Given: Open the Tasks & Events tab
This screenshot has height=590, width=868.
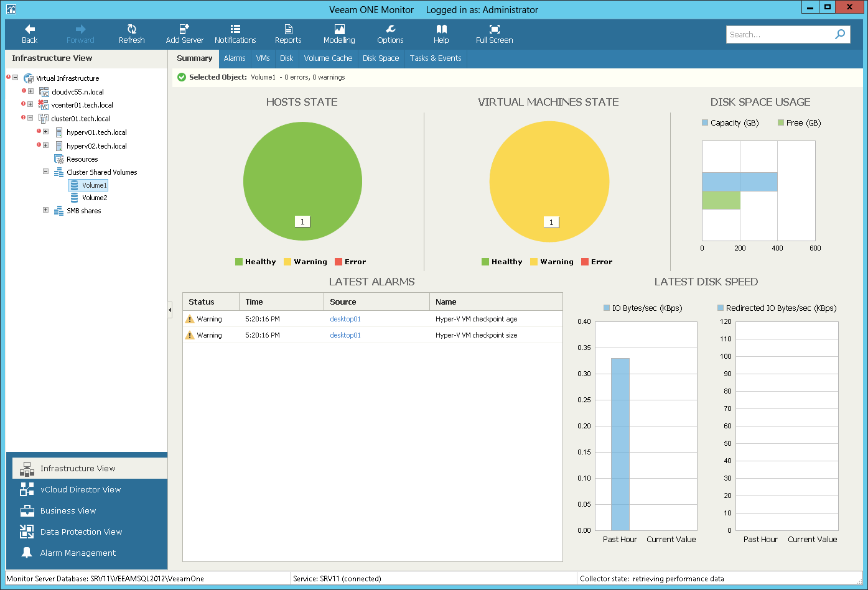Looking at the screenshot, I should pos(436,58).
